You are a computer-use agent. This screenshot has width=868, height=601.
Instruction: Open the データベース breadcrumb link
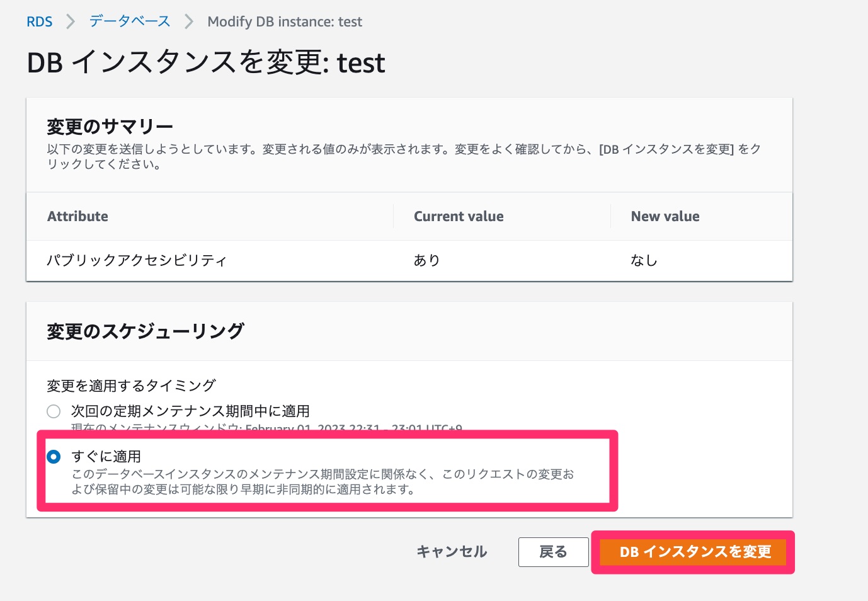[130, 21]
